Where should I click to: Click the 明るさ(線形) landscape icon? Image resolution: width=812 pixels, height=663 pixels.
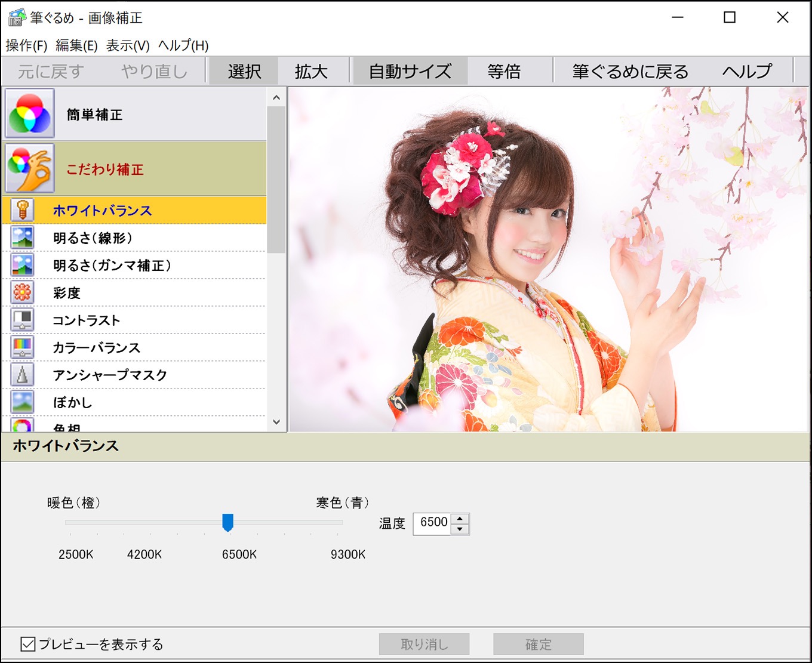tap(23, 238)
